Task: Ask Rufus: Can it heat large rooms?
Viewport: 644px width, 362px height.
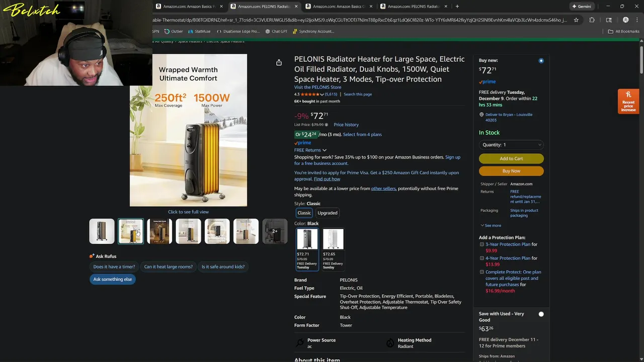Action: [169, 266]
